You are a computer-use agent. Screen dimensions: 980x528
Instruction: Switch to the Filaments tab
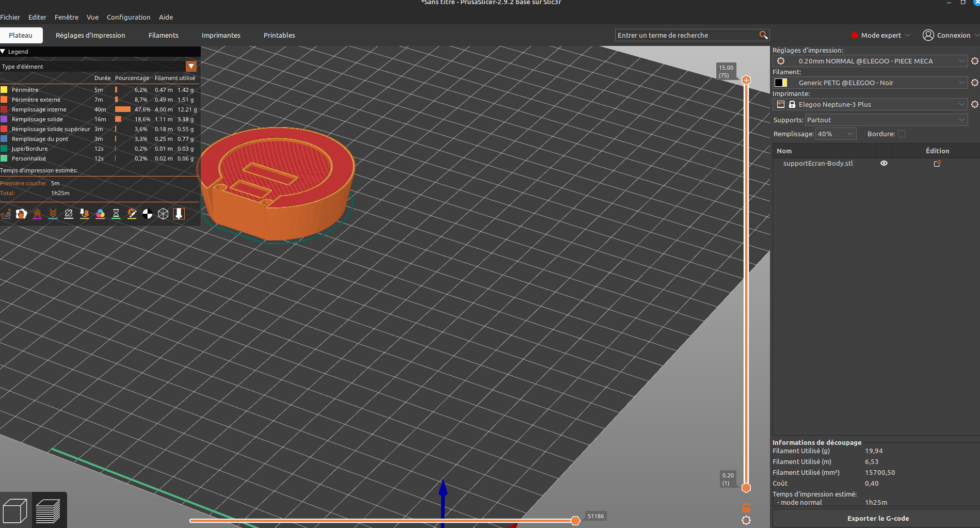point(163,36)
